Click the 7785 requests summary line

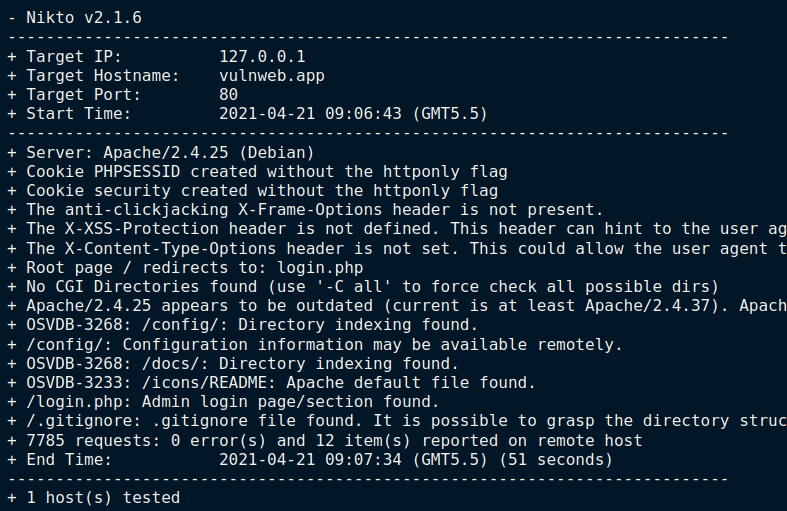pos(325,441)
